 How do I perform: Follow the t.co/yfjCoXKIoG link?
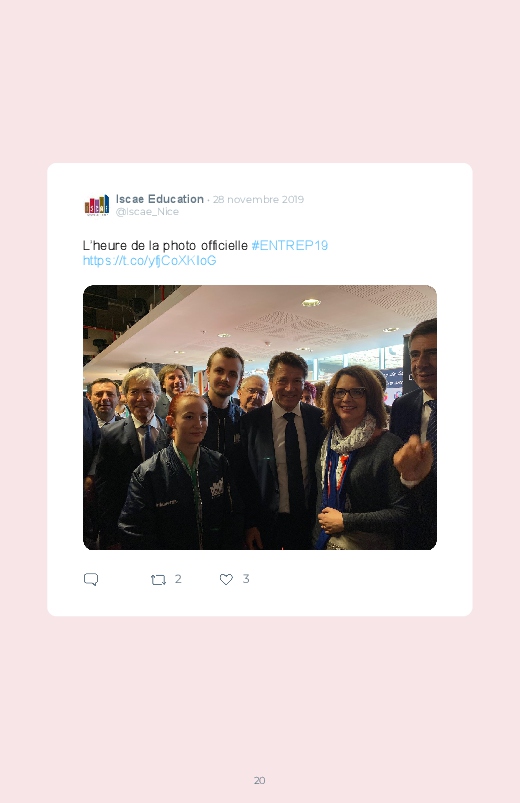click(150, 261)
